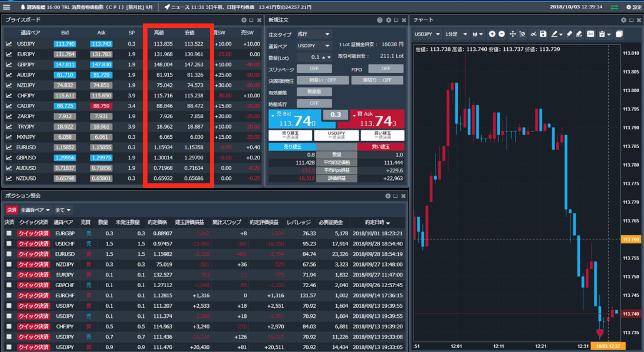
Task: Click the chart zoom in (plus) icon
Action: [492, 34]
